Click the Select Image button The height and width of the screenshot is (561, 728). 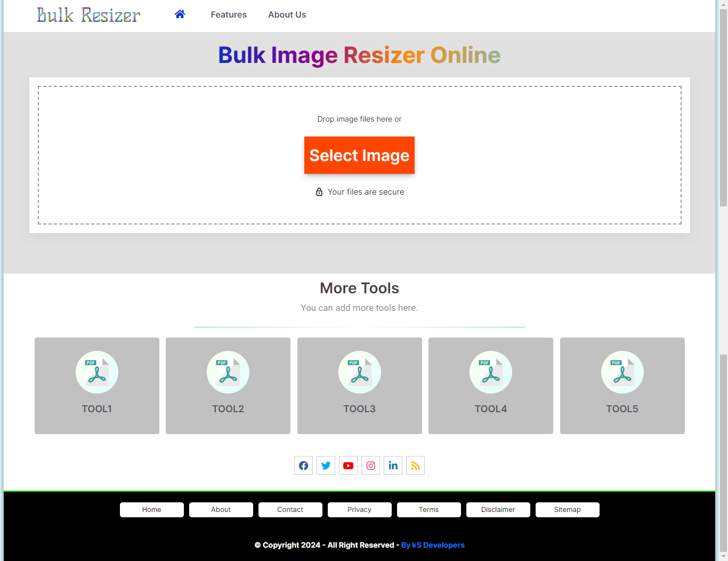pyautogui.click(x=359, y=155)
